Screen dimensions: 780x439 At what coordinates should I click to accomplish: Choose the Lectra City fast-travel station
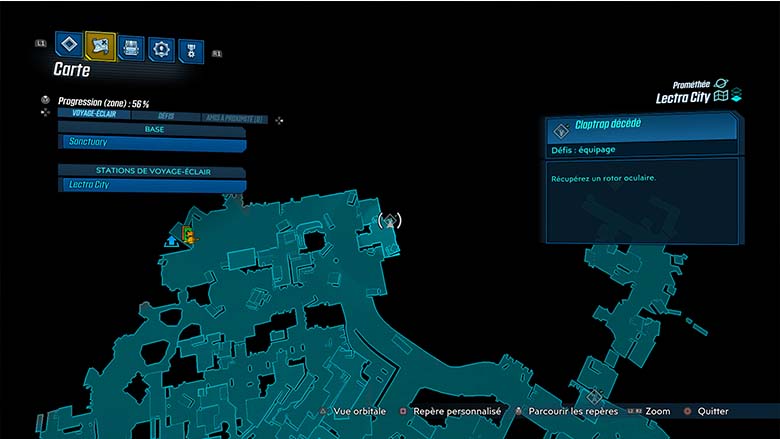152,185
